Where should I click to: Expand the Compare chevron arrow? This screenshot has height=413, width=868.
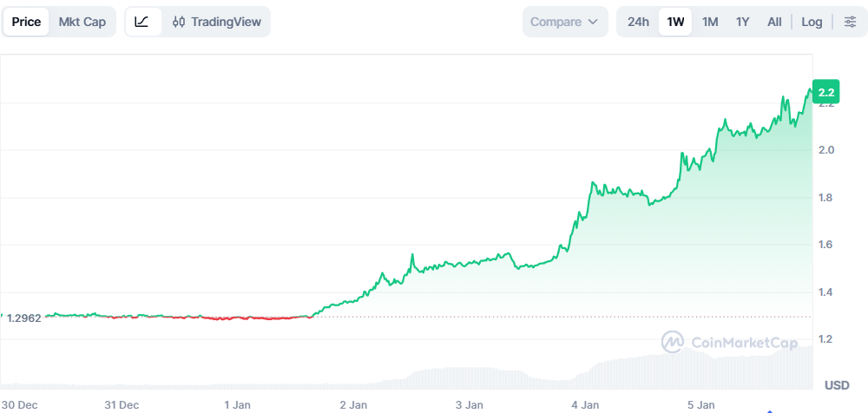click(594, 22)
